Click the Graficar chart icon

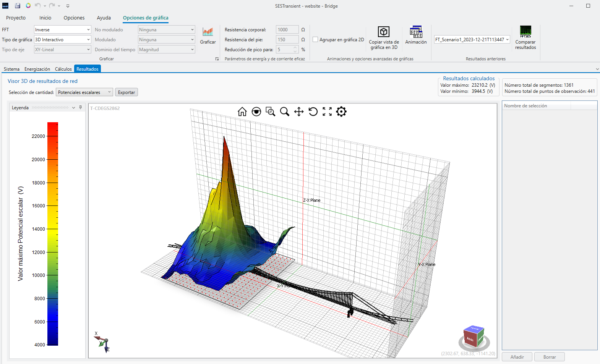208,32
